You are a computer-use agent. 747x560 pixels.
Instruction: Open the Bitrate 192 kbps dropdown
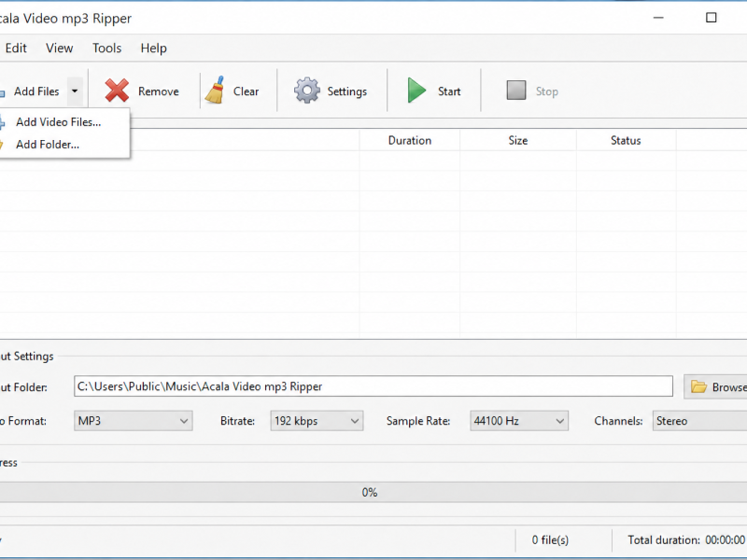[x=317, y=421]
